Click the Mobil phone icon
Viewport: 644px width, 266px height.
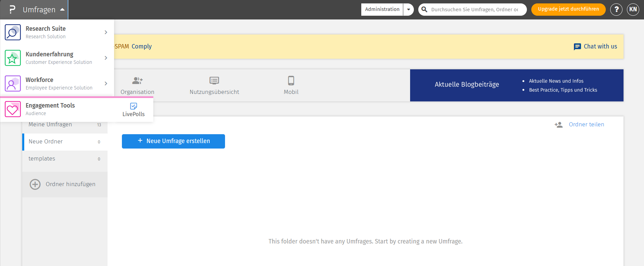click(x=291, y=81)
